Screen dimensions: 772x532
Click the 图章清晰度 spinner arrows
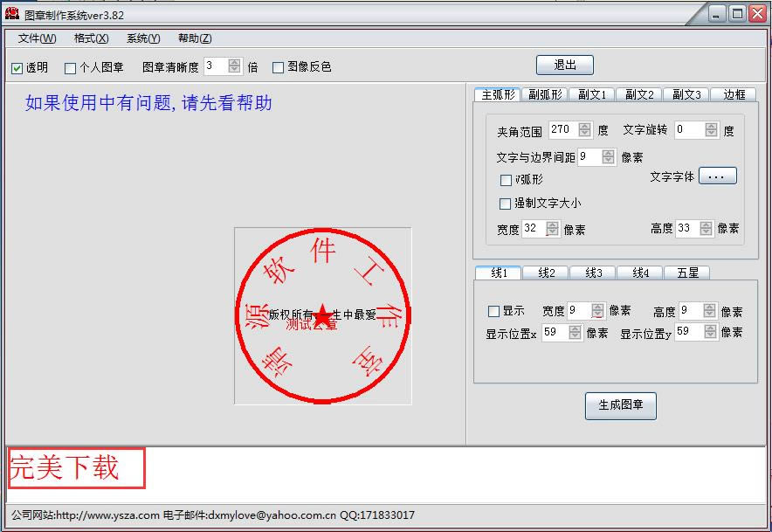(235, 66)
